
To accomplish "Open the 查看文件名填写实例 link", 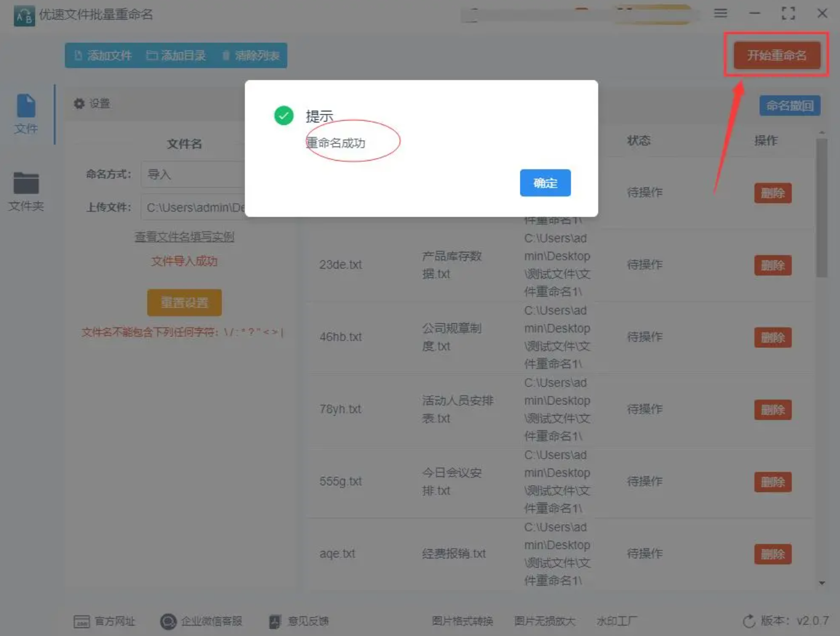I will tap(185, 237).
